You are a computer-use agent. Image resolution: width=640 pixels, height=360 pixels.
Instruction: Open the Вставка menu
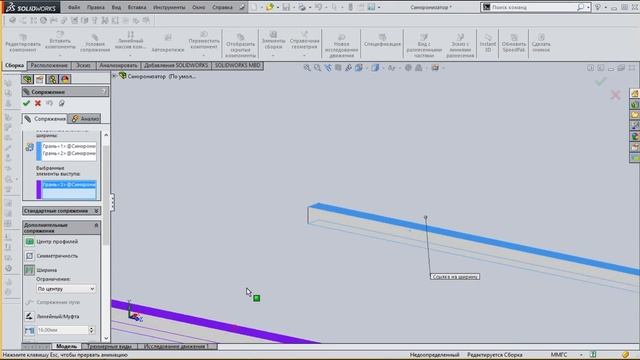click(137, 7)
